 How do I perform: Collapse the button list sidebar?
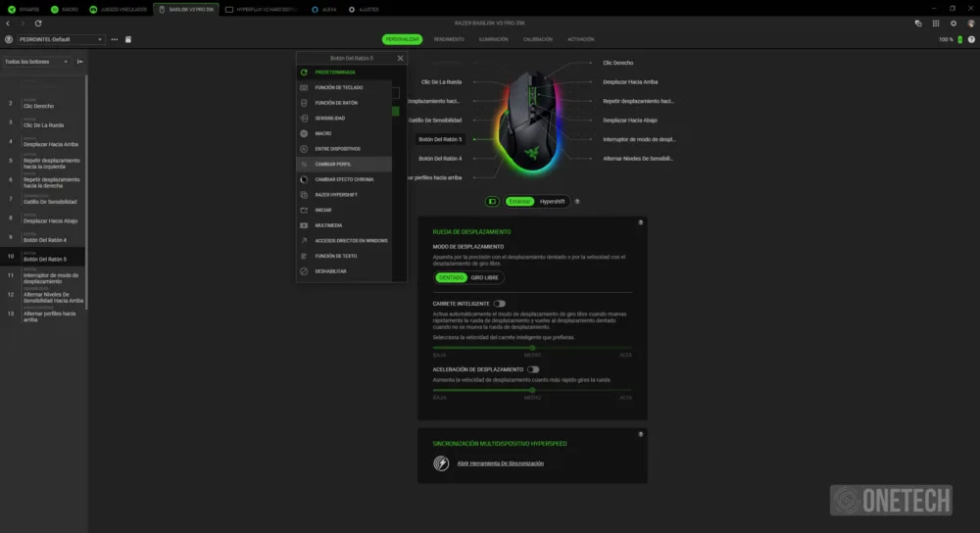pyautogui.click(x=80, y=62)
